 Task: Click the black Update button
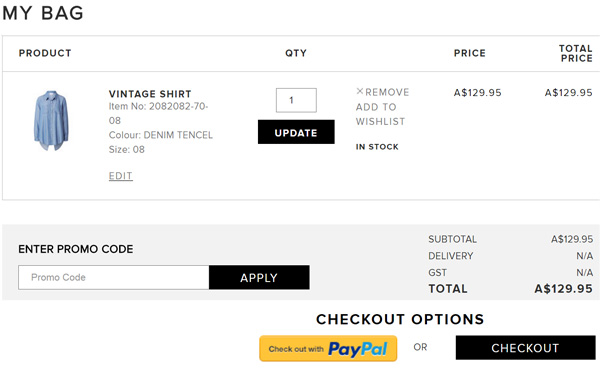(296, 132)
